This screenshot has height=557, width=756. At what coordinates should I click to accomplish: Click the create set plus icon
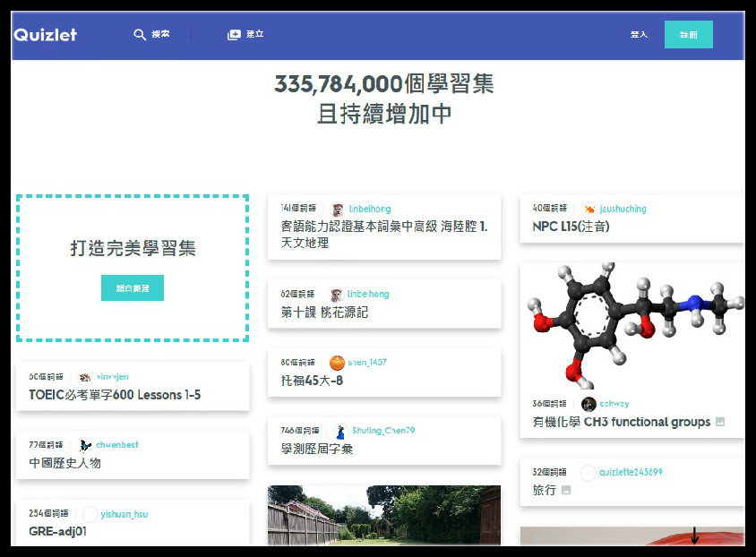coord(234,35)
